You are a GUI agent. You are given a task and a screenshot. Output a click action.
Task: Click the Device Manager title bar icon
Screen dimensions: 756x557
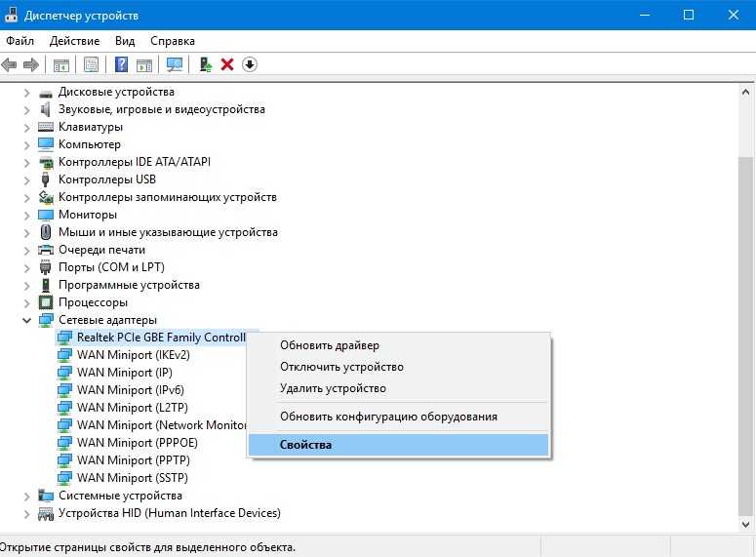point(11,15)
